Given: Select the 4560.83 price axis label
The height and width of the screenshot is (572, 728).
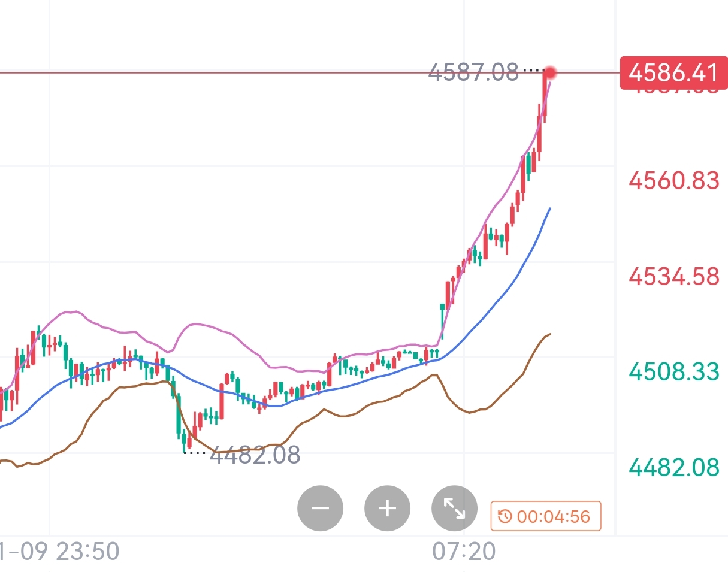Looking at the screenshot, I should coord(673,180).
